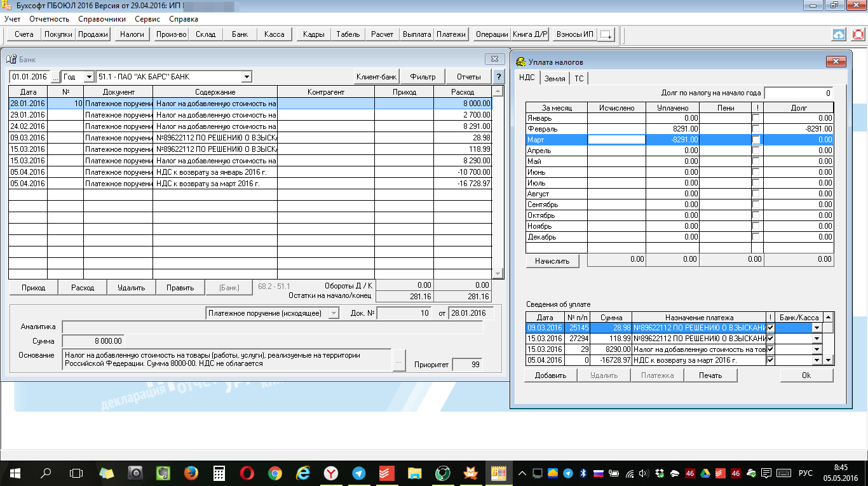Screen dimensions: 868x486
Task: Click the Клиент-банк button
Action: point(376,77)
